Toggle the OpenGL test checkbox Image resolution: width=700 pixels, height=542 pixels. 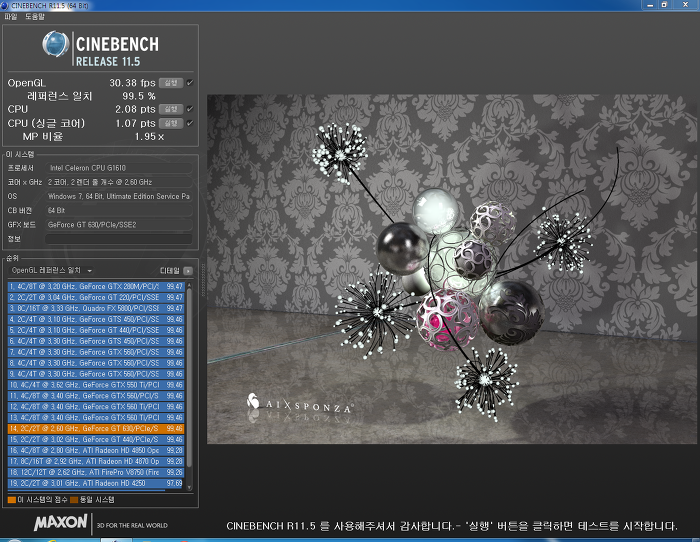(x=190, y=83)
